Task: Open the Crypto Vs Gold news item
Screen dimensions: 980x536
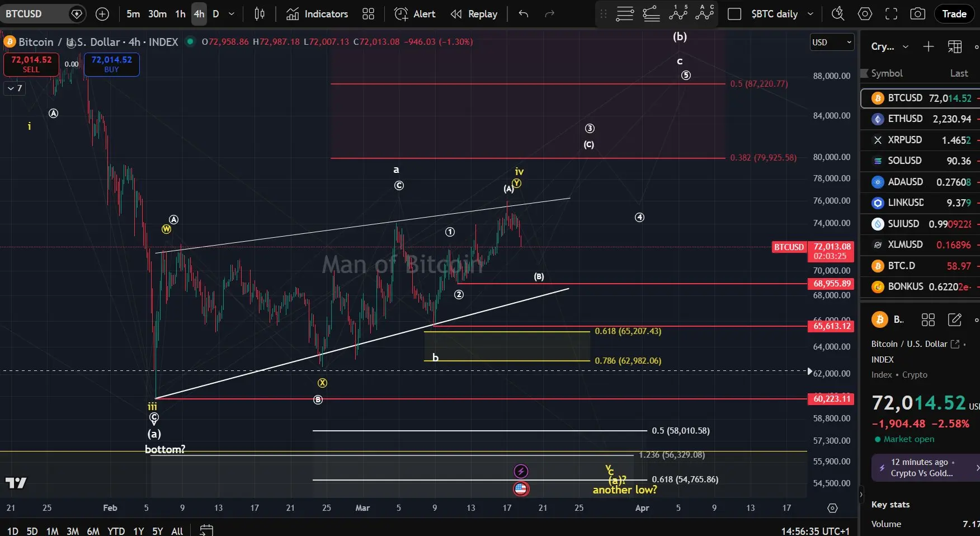Action: [x=926, y=468]
